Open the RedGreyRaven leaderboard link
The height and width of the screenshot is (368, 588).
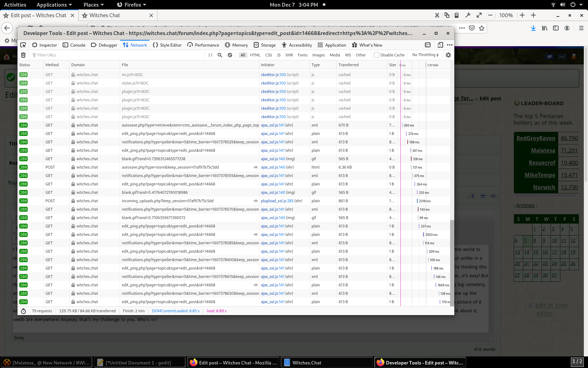(x=535, y=138)
